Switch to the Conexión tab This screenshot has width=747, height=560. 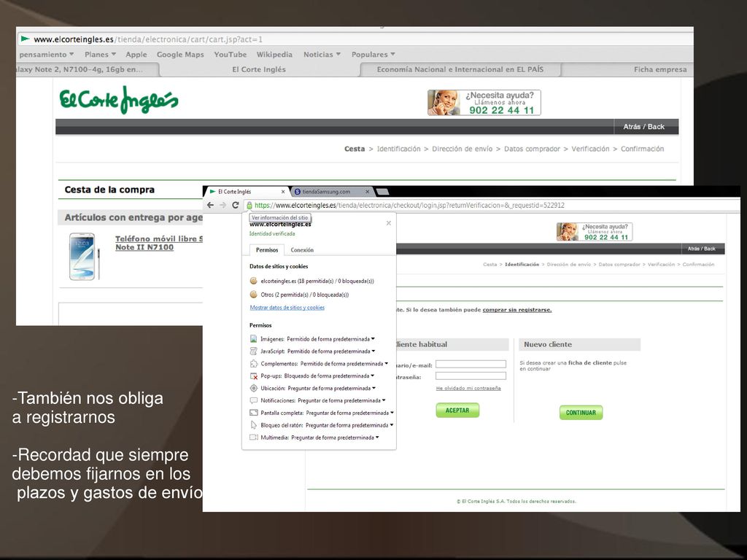click(x=302, y=250)
